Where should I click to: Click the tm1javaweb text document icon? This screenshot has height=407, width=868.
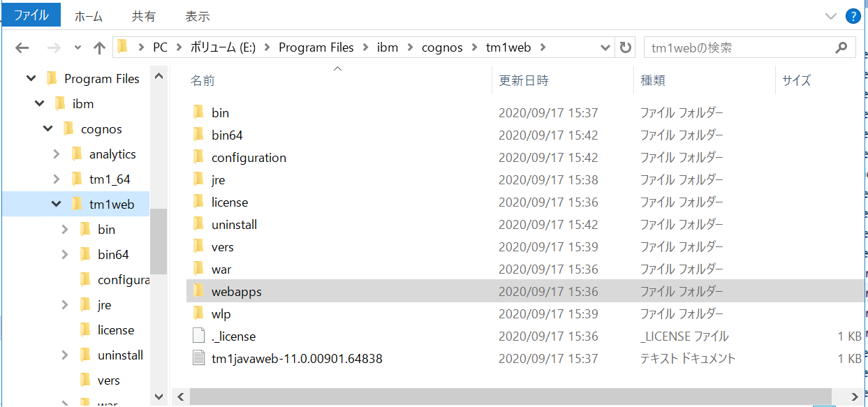click(199, 358)
